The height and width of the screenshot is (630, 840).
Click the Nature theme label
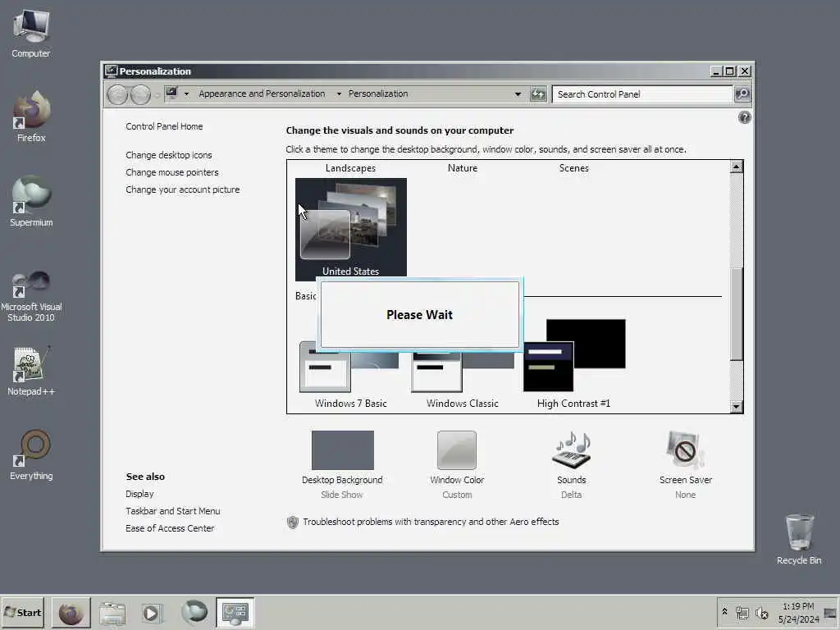(x=463, y=168)
